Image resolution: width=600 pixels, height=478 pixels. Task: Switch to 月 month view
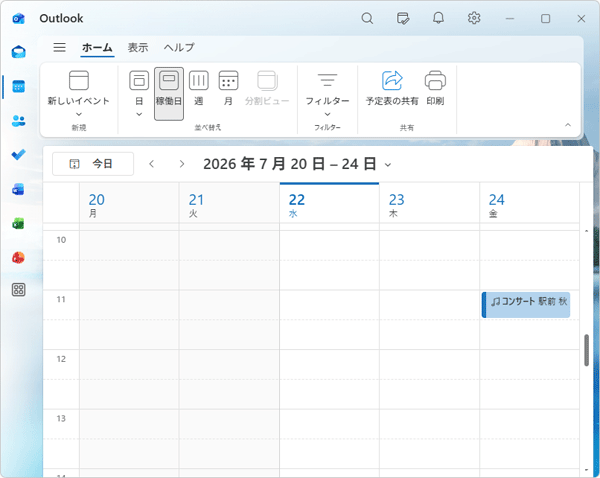pyautogui.click(x=228, y=88)
